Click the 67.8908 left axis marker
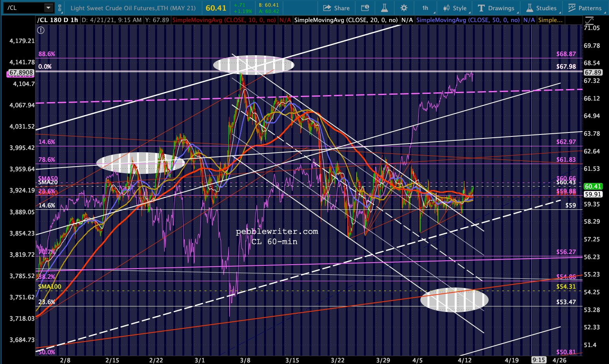The height and width of the screenshot is (364, 609). [x=21, y=73]
